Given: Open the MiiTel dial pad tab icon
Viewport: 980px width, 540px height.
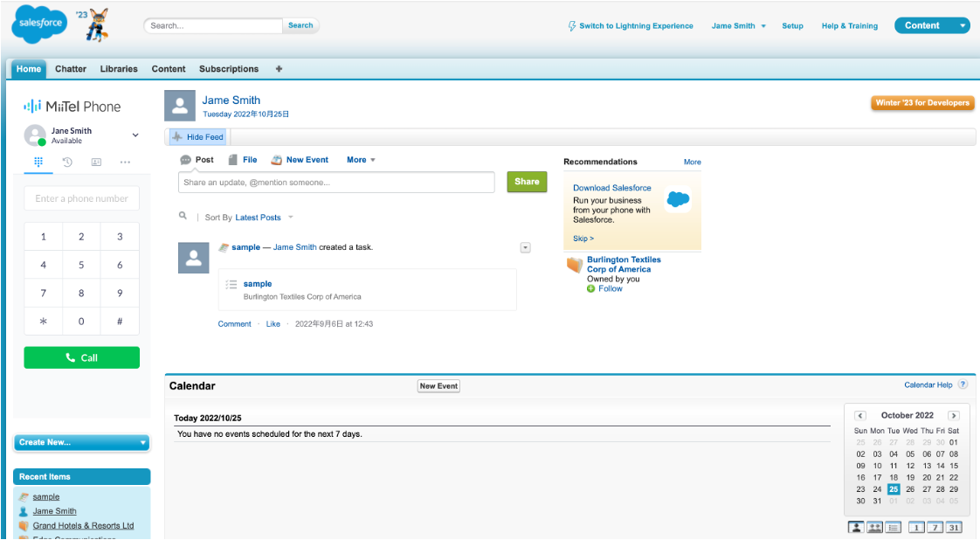Looking at the screenshot, I should point(38,162).
